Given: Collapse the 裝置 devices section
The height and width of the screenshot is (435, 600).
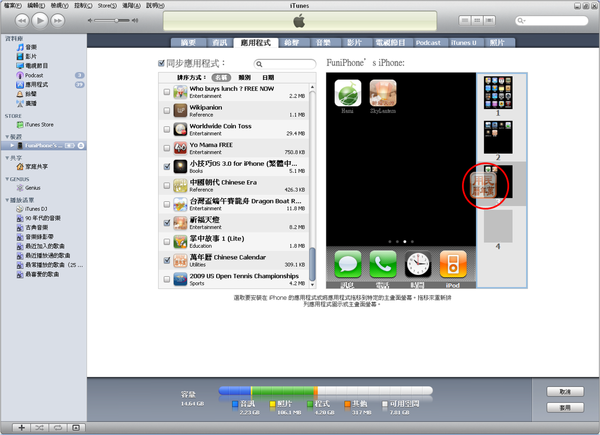Looking at the screenshot, I should coord(7,137).
